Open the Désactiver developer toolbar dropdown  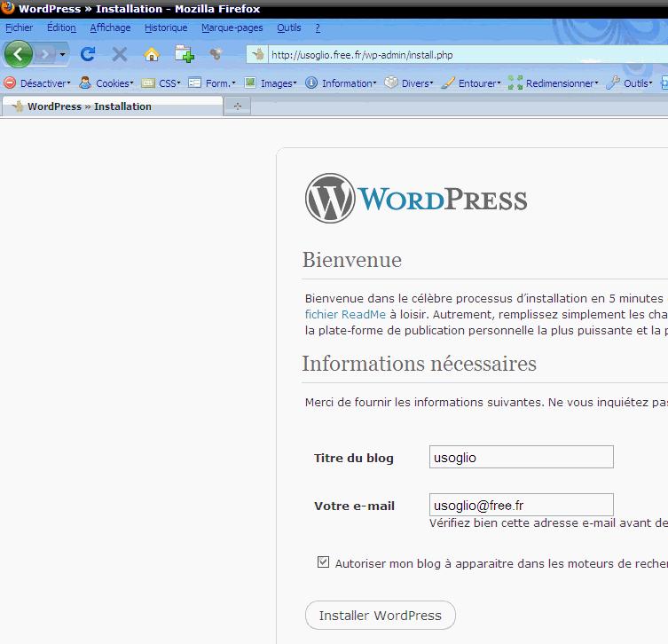pyautogui.click(x=45, y=83)
